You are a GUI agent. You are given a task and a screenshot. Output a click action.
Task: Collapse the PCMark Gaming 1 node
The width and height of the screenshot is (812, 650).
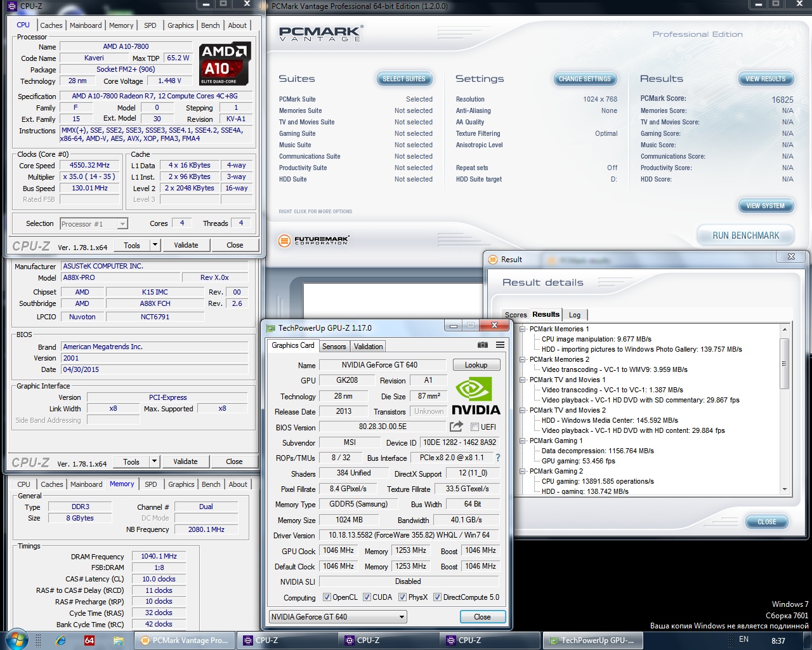pos(523,441)
